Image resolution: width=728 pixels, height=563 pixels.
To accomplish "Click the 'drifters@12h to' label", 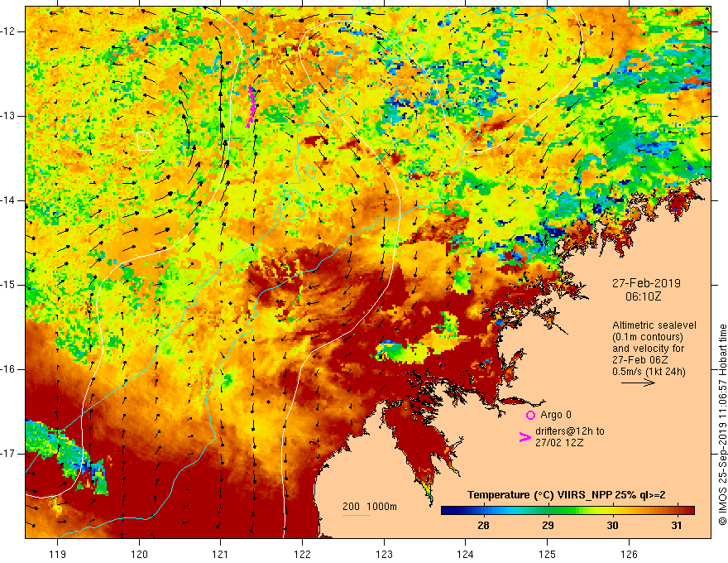I will coord(570,431).
